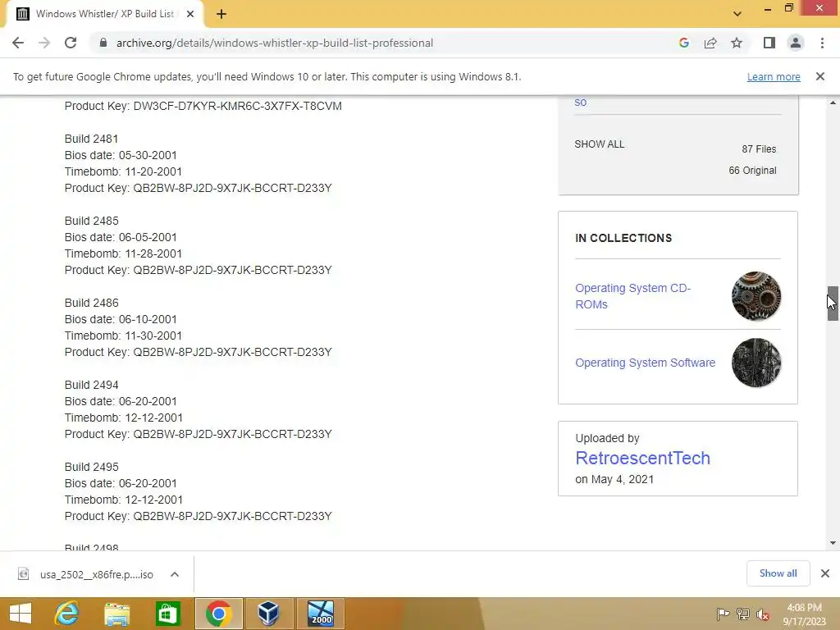Share this page using the share icon

tap(710, 43)
